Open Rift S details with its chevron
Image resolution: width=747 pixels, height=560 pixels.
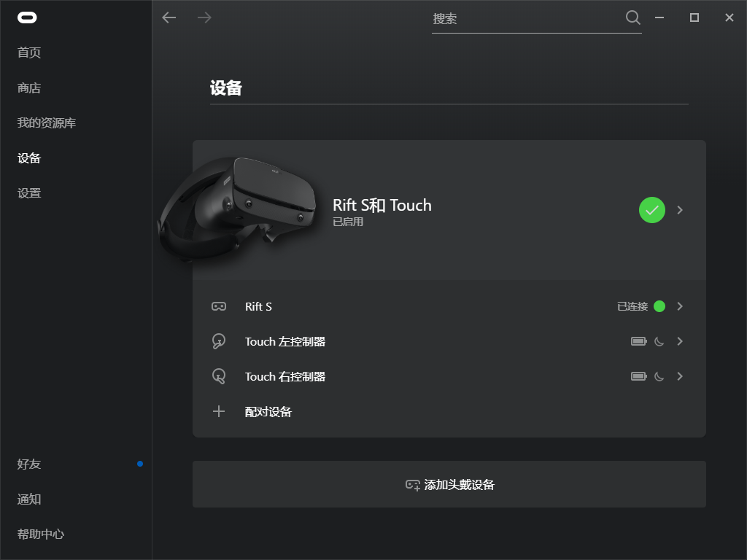pos(680,306)
